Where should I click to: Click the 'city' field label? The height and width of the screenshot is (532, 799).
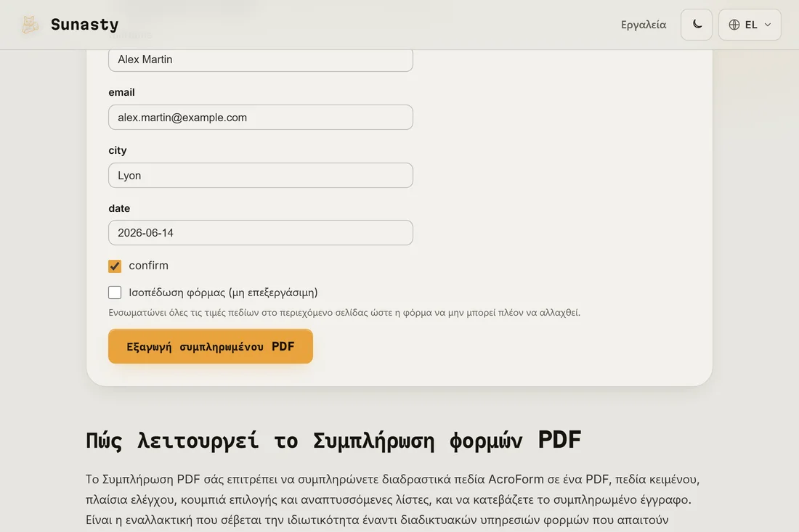tap(117, 150)
